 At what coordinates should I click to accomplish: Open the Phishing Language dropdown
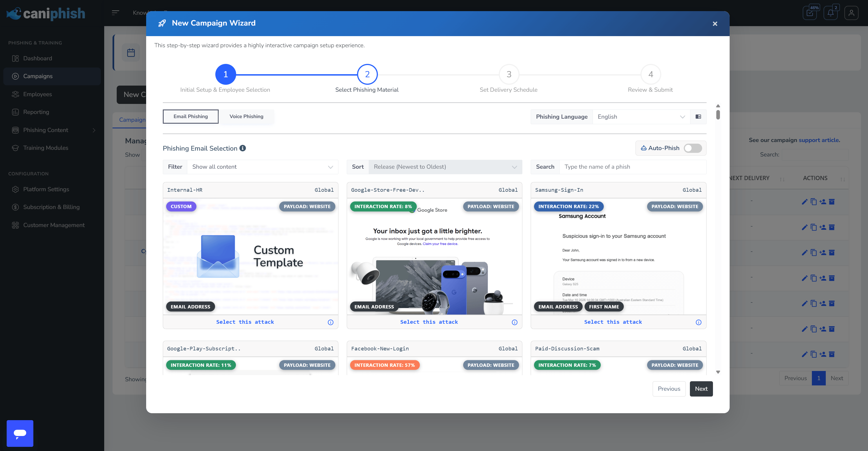coord(641,117)
